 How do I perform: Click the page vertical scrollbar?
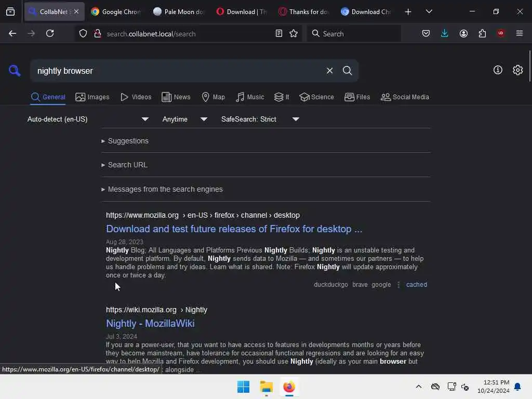pos(529,66)
